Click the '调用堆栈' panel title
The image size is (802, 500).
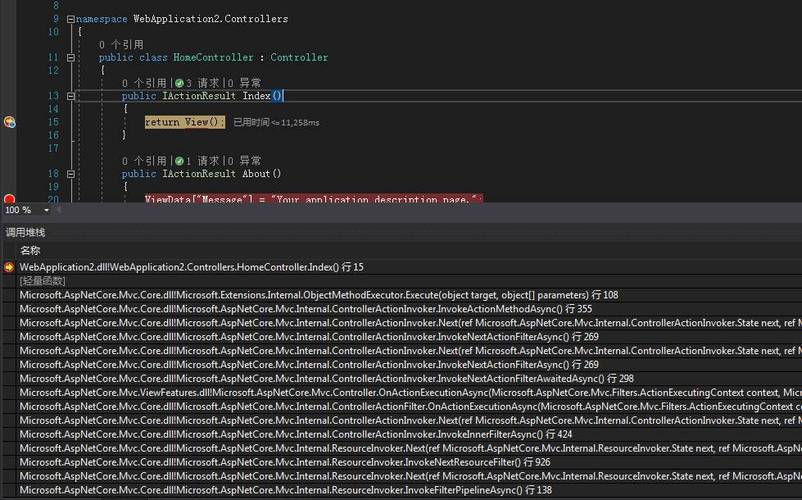click(x=25, y=233)
